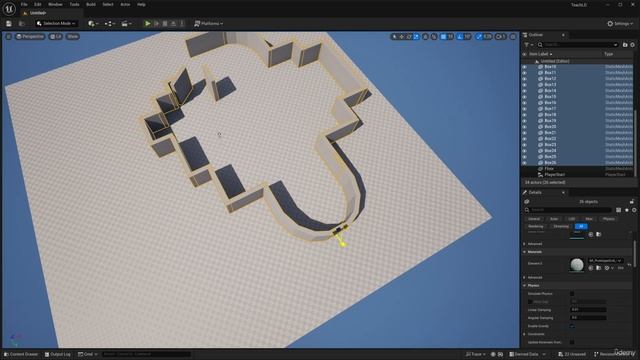640x360 pixels.
Task: Open the Platforms dropdown
Action: [209, 24]
